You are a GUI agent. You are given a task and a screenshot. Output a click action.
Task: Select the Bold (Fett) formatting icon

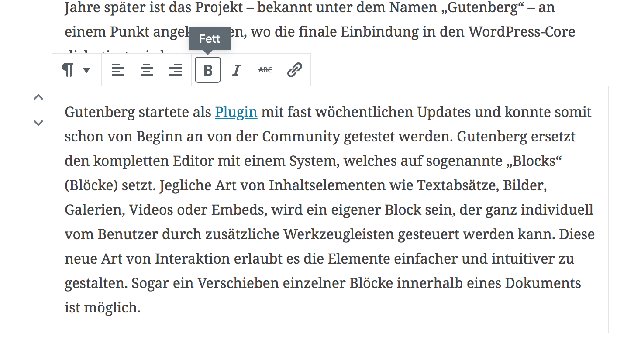pyautogui.click(x=207, y=70)
